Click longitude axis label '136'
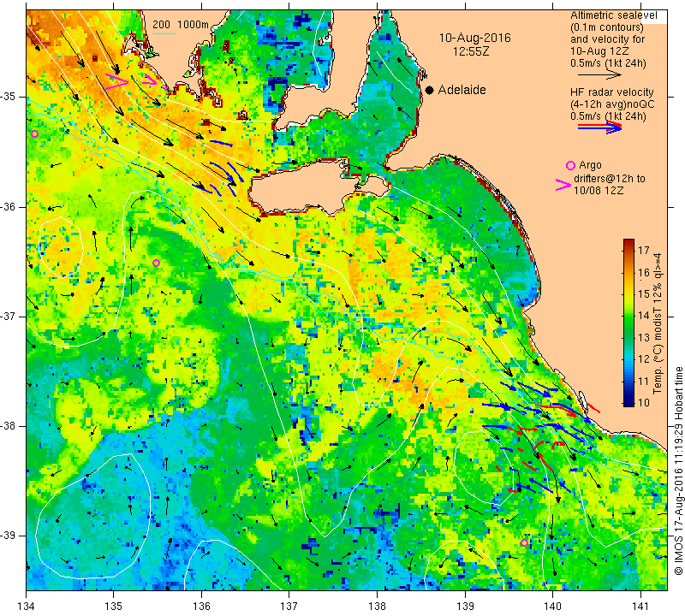Image resolution: width=685 pixels, height=616 pixels. [x=201, y=607]
